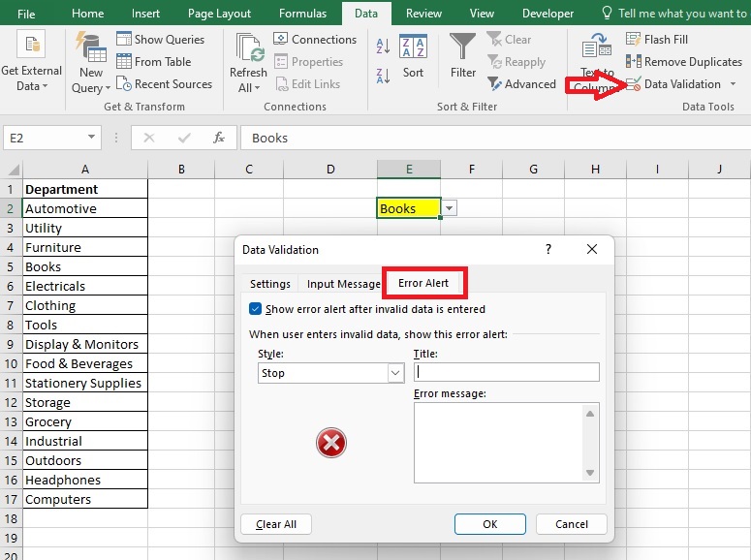Open the Review ribbon tab
This screenshot has height=560, width=751.
pyautogui.click(x=423, y=14)
